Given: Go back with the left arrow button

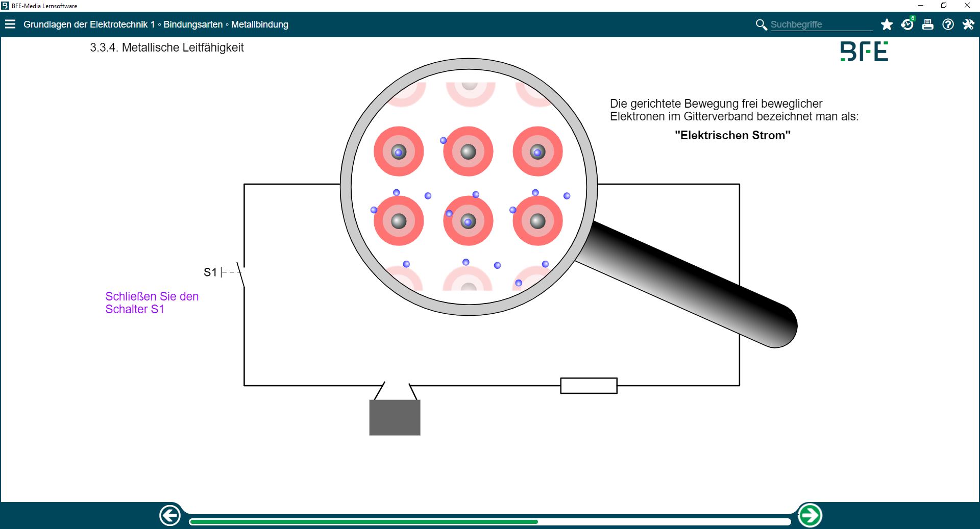Looking at the screenshot, I should tap(170, 515).
